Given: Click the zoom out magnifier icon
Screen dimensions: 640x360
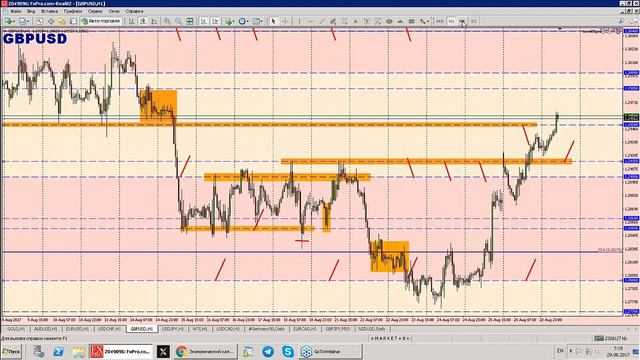Looking at the screenshot, I should [178, 21].
